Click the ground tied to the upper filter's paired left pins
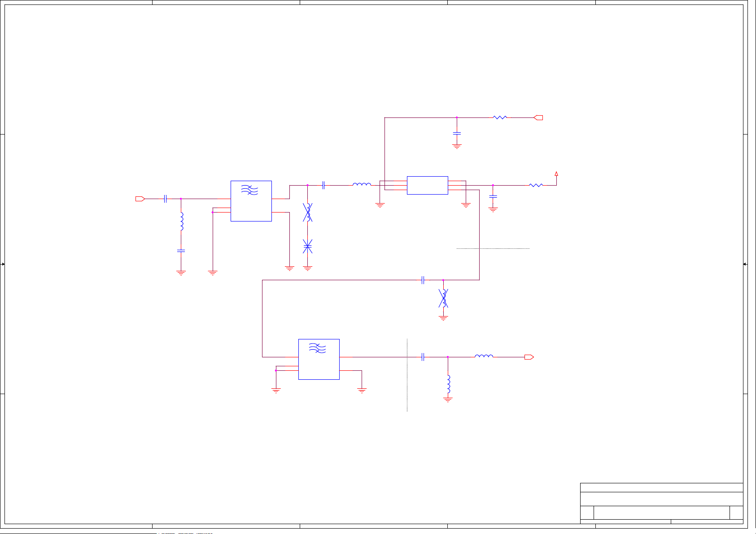Image resolution: width=756 pixels, height=534 pixels. point(213,273)
